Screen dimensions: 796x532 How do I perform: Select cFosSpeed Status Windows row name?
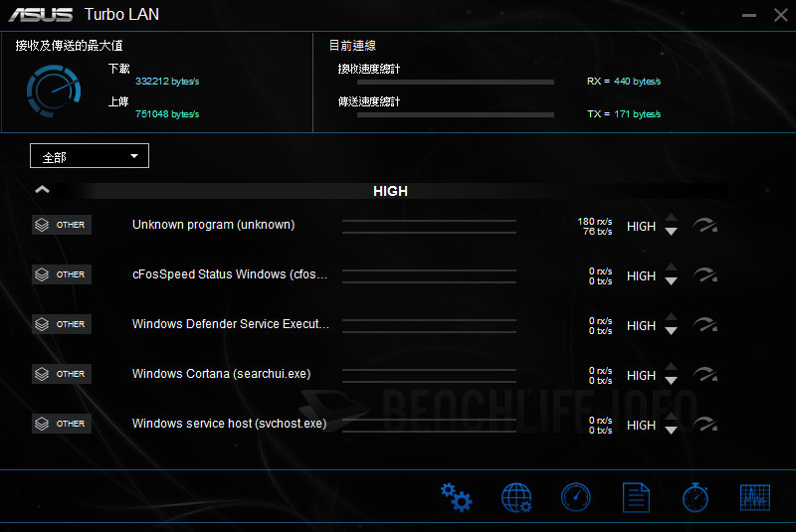(230, 274)
